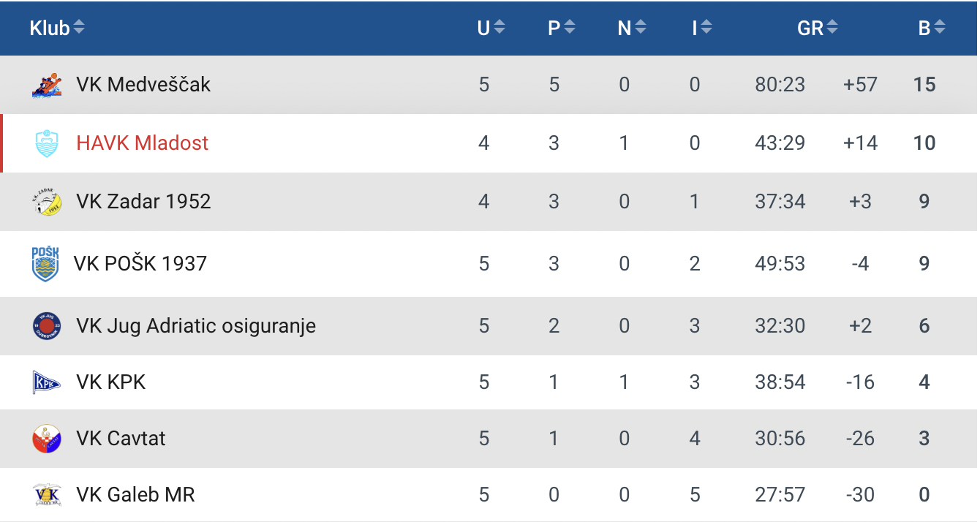Click the VK Zadar 1952 club logo
Screen dimensions: 980x522
coord(47,202)
